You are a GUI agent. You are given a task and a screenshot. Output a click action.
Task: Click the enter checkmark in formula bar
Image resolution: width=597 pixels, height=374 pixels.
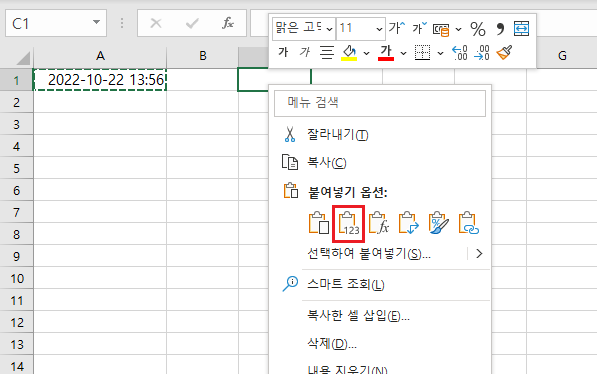(x=192, y=23)
